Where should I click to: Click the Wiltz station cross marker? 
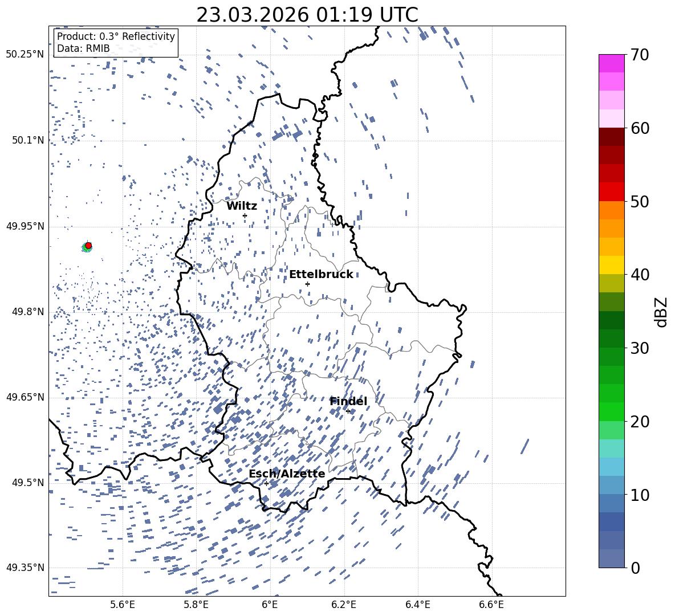coord(245,215)
